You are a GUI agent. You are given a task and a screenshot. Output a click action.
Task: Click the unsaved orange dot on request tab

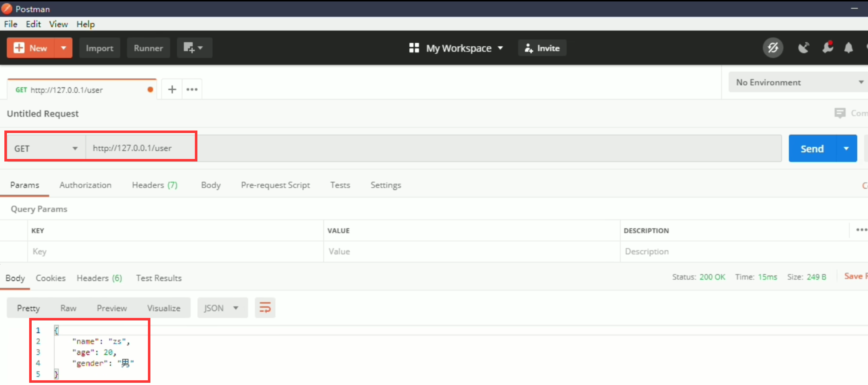(150, 90)
